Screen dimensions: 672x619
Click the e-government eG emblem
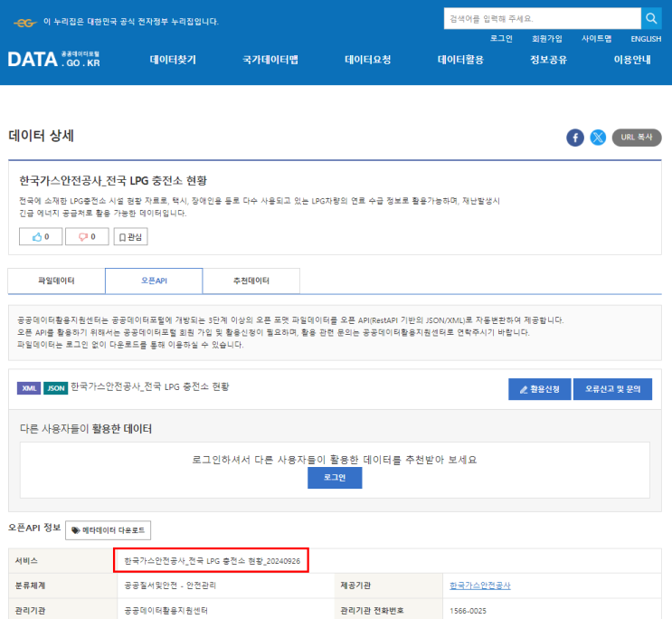[x=24, y=23]
